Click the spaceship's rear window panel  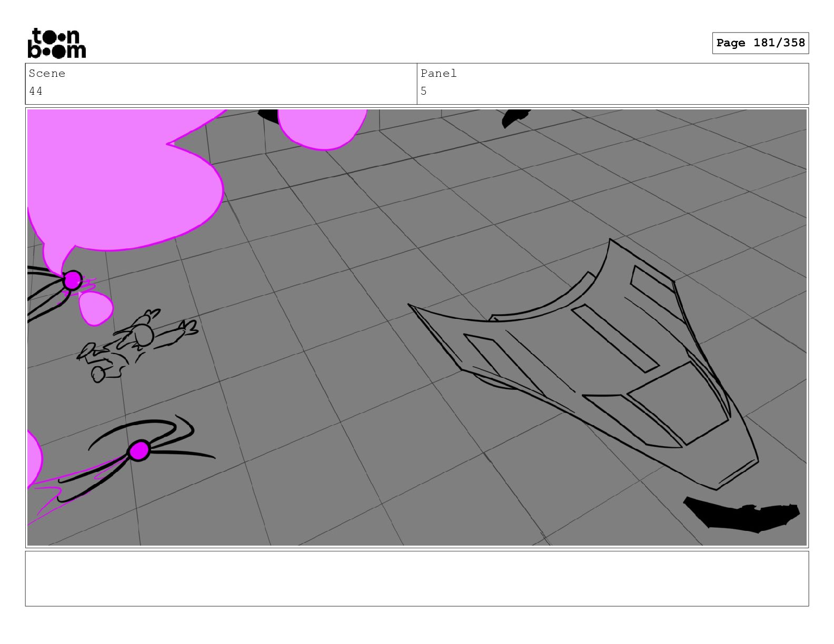(x=678, y=402)
